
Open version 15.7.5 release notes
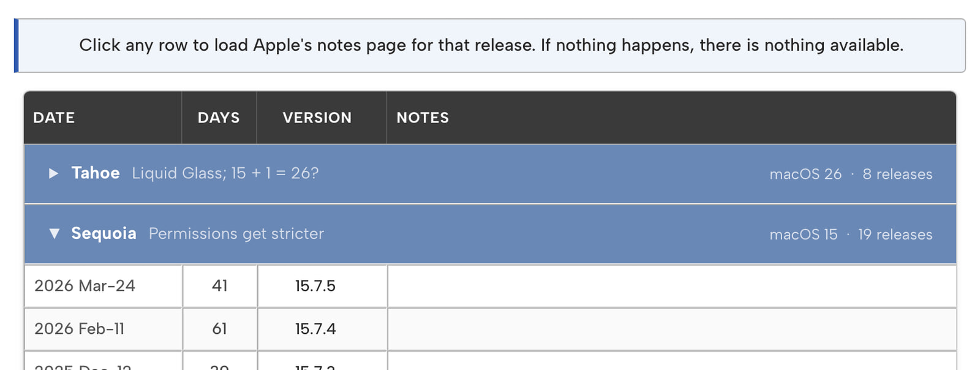[x=315, y=285]
